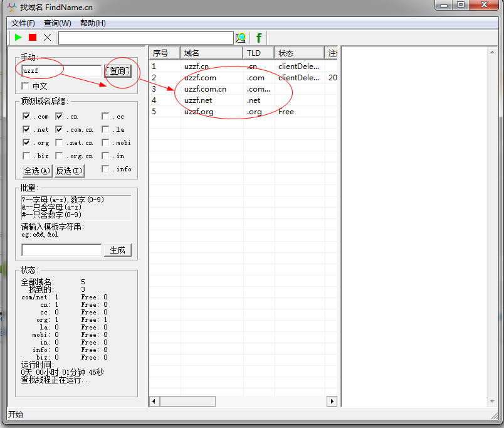Image resolution: width=504 pixels, height=428 pixels.
Task: Click the 全选(A) select all button
Action: point(37,171)
